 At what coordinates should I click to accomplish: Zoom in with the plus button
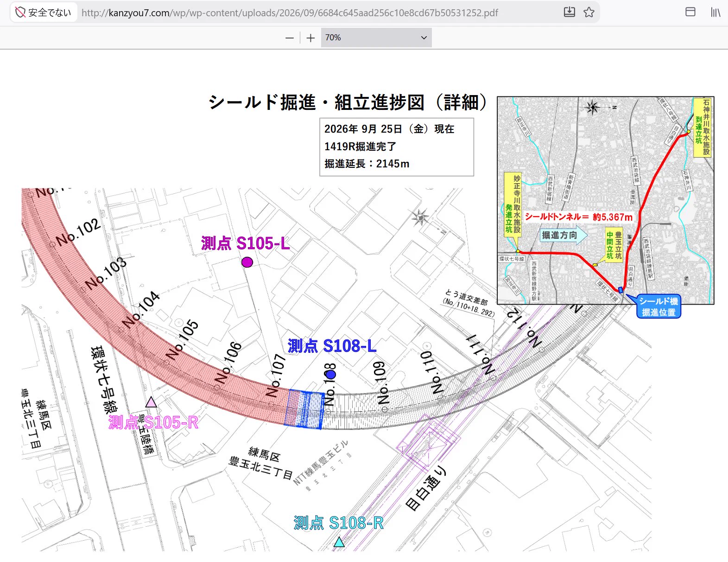[310, 38]
